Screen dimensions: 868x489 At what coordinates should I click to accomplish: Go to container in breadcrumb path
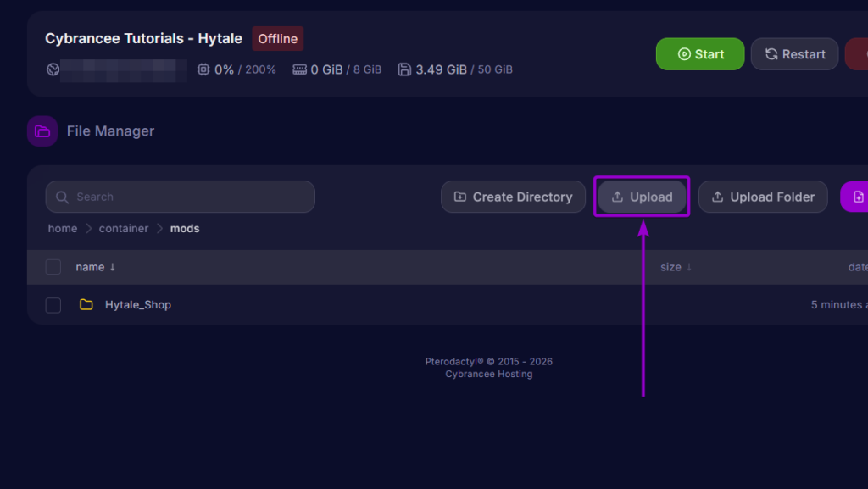coord(124,229)
